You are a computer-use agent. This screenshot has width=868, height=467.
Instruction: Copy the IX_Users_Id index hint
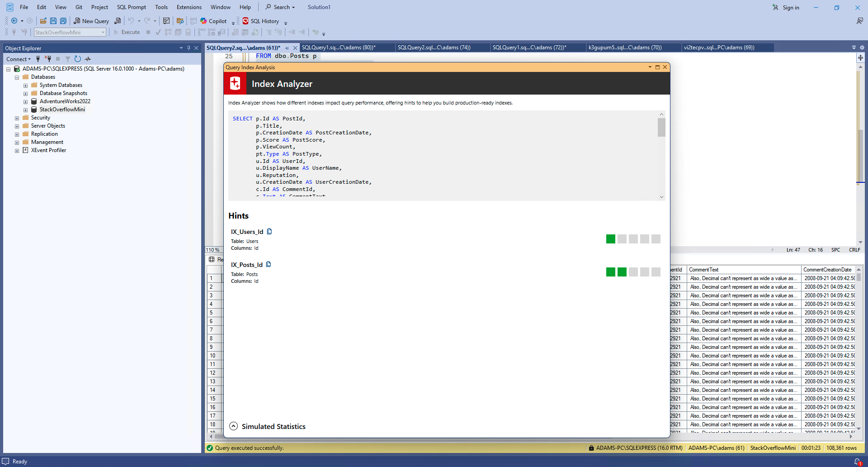pos(269,232)
